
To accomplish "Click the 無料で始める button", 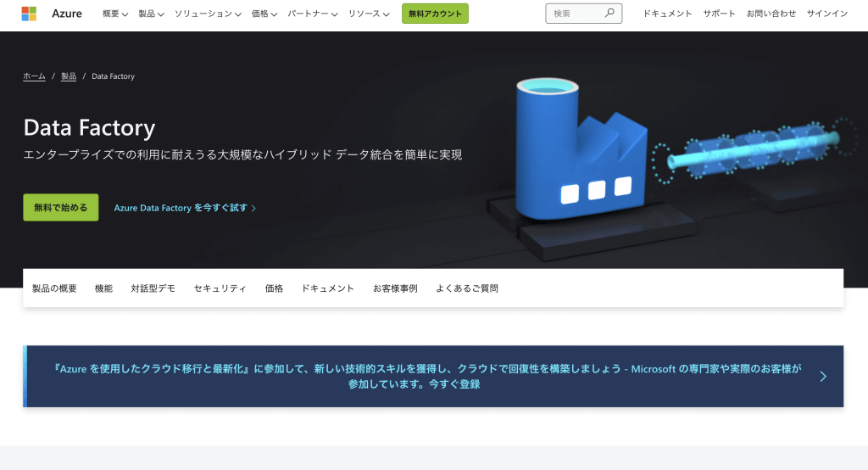I will coord(61,207).
